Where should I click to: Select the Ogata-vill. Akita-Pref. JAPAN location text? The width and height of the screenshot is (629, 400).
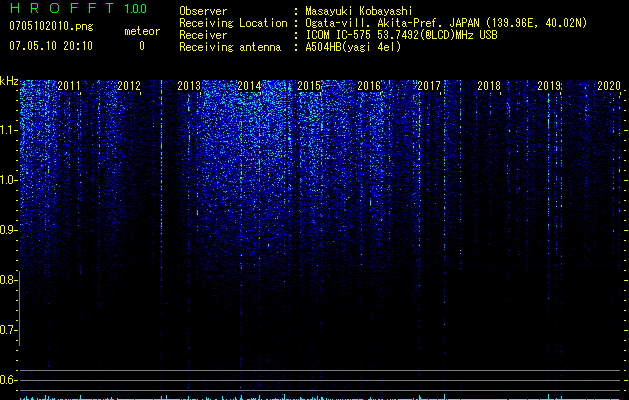[446, 23]
